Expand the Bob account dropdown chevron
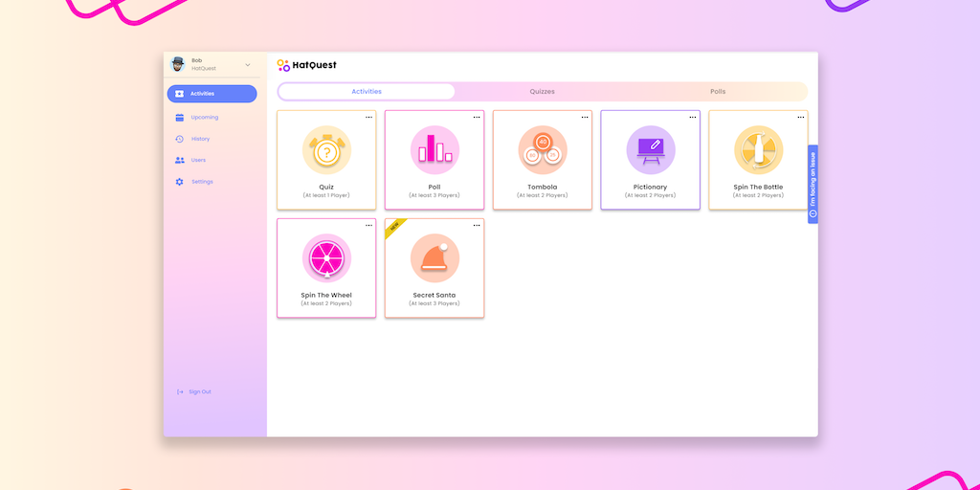The width and height of the screenshot is (980, 490). (248, 65)
